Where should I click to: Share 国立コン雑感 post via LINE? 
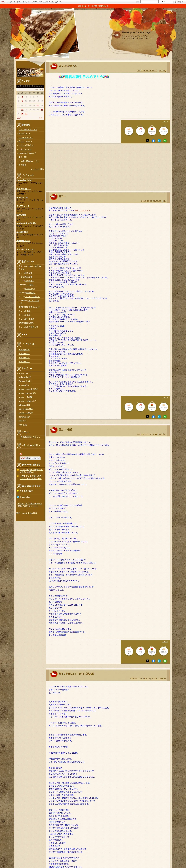coord(165,661)
